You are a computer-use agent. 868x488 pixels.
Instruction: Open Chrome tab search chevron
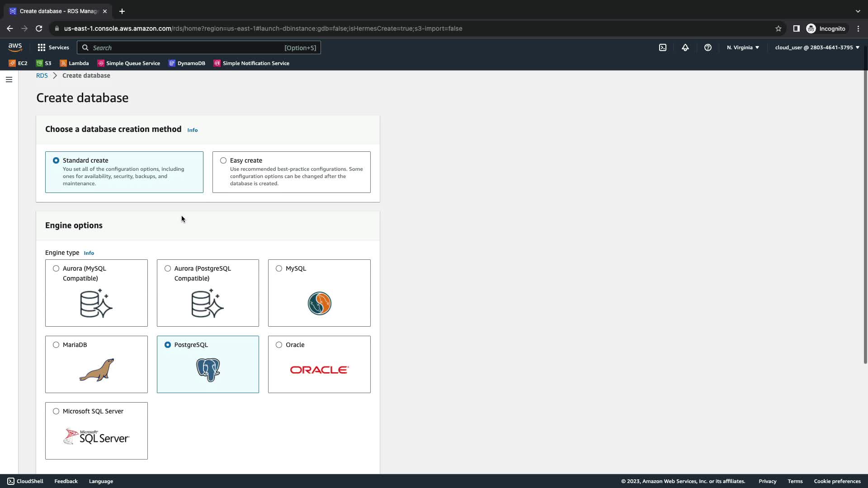(x=858, y=11)
